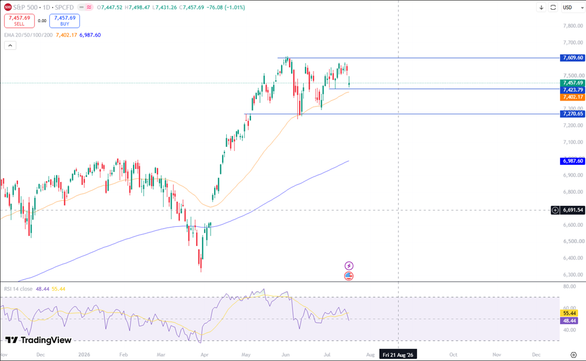Collapse the indicator legend with the chevron
This screenshot has height=361, width=586.
point(10,46)
